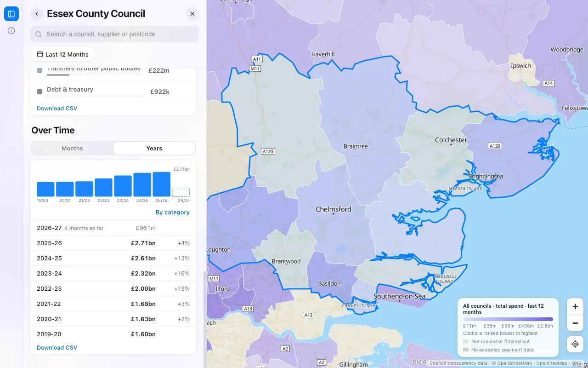Zoom in on the map

575,306
